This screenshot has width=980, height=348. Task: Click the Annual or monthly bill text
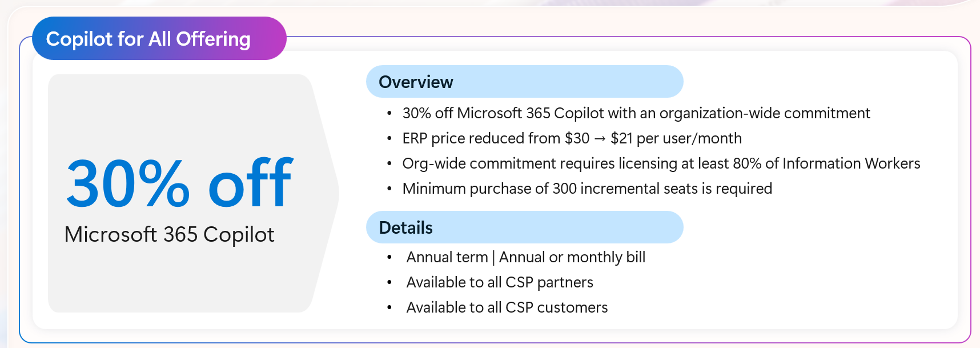coord(572,257)
